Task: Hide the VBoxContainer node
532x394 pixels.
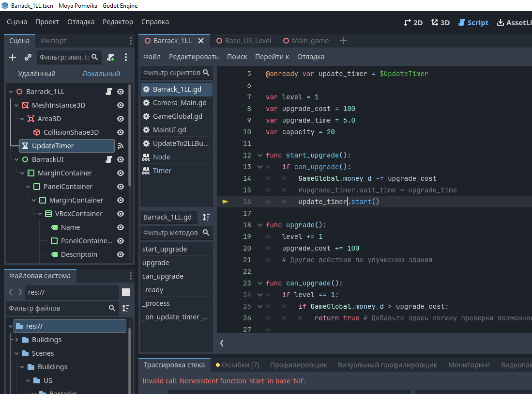Action: (121, 214)
